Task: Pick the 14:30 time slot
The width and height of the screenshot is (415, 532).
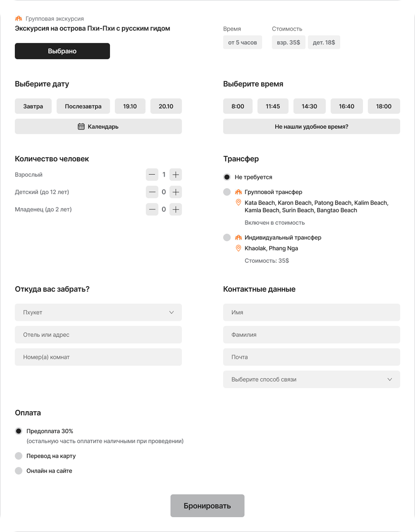Action: tap(309, 106)
